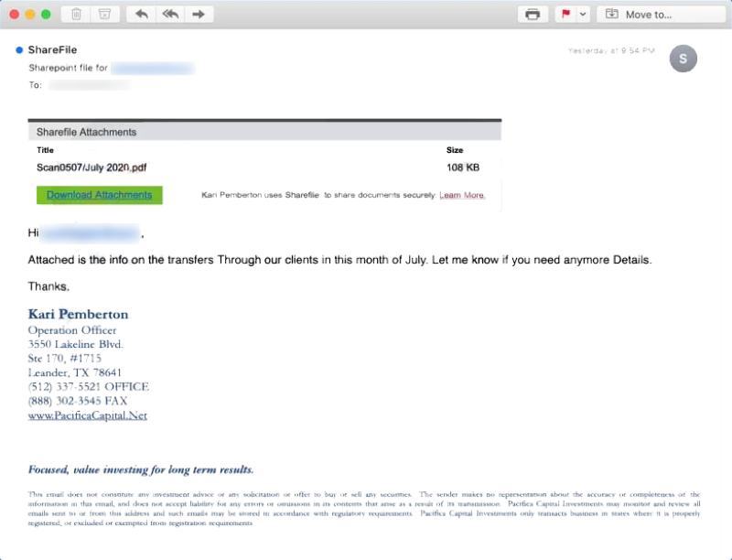Click the Sharefile Attachments header bar

coord(264,132)
